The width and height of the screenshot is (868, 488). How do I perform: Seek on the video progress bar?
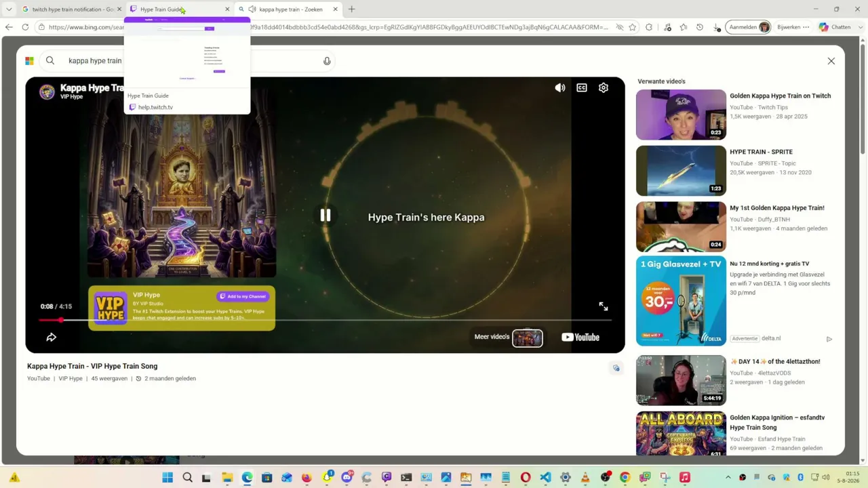point(325,320)
